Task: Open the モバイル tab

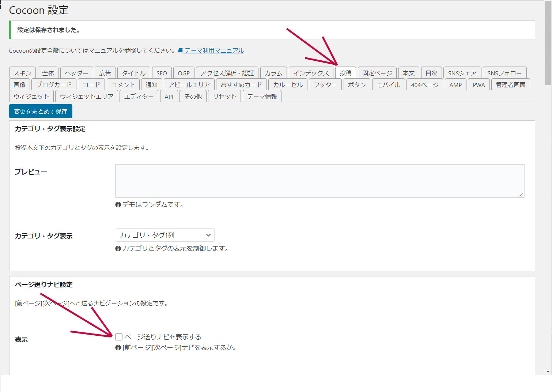Action: coord(388,84)
